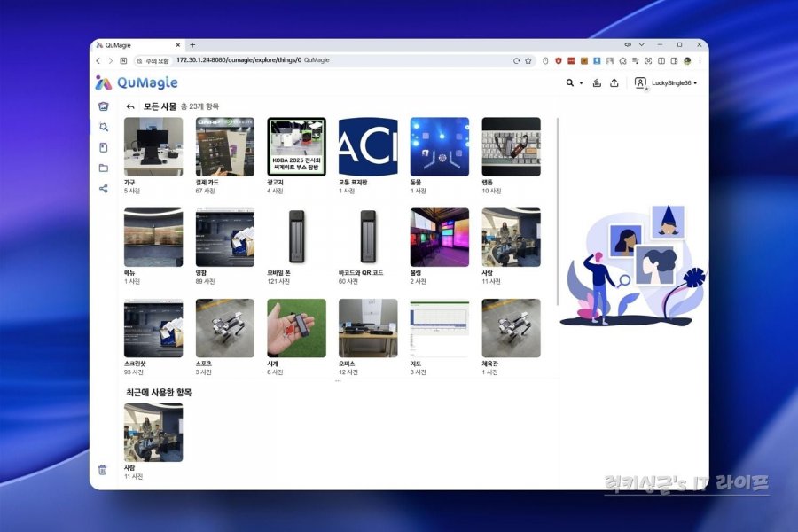Viewport: 798px width, 532px height.
Task: Open the 스포츠 category thumbnail
Action: (225, 328)
